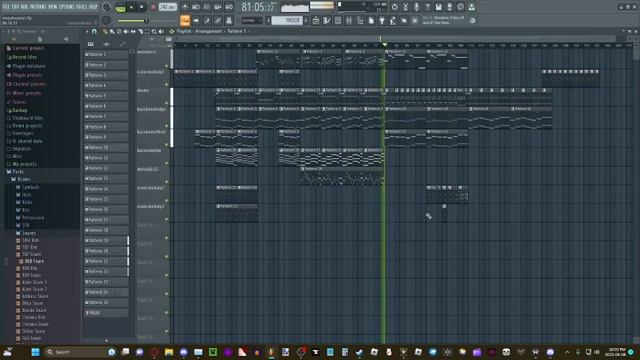Toggle mute dot on the drums track
640x360 pixels.
click(167, 103)
